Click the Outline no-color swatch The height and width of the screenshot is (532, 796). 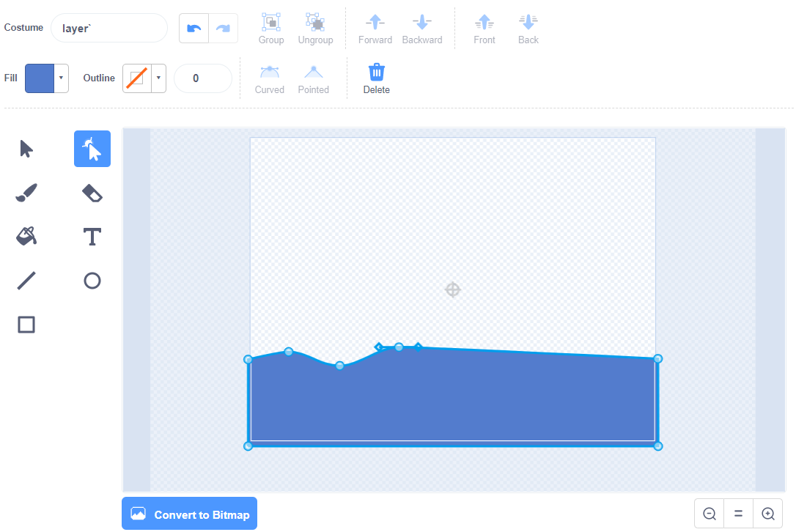[137, 78]
